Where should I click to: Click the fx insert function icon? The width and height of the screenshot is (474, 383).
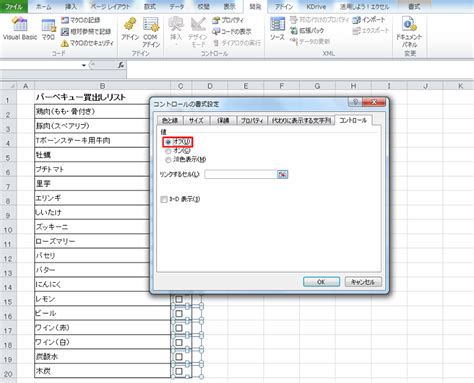(121, 65)
